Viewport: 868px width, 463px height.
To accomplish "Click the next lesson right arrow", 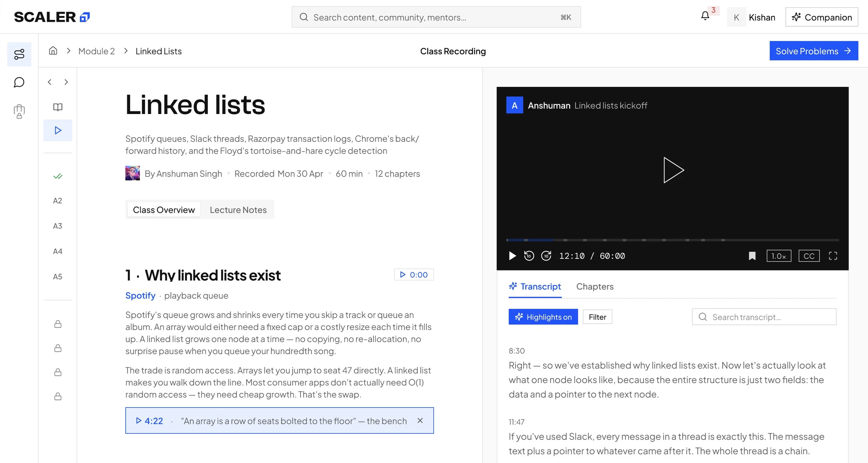I will (66, 82).
